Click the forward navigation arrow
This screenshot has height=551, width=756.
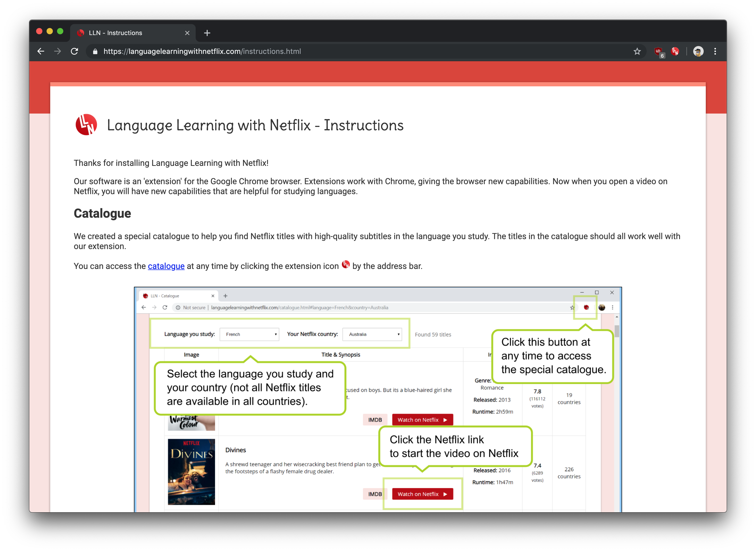(58, 51)
